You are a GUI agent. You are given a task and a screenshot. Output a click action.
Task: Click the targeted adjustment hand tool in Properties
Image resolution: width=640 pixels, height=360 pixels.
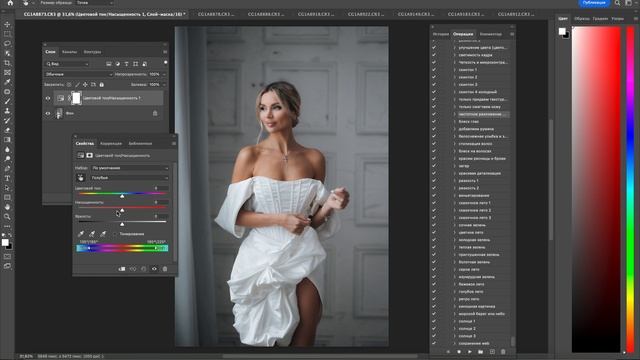click(80, 178)
